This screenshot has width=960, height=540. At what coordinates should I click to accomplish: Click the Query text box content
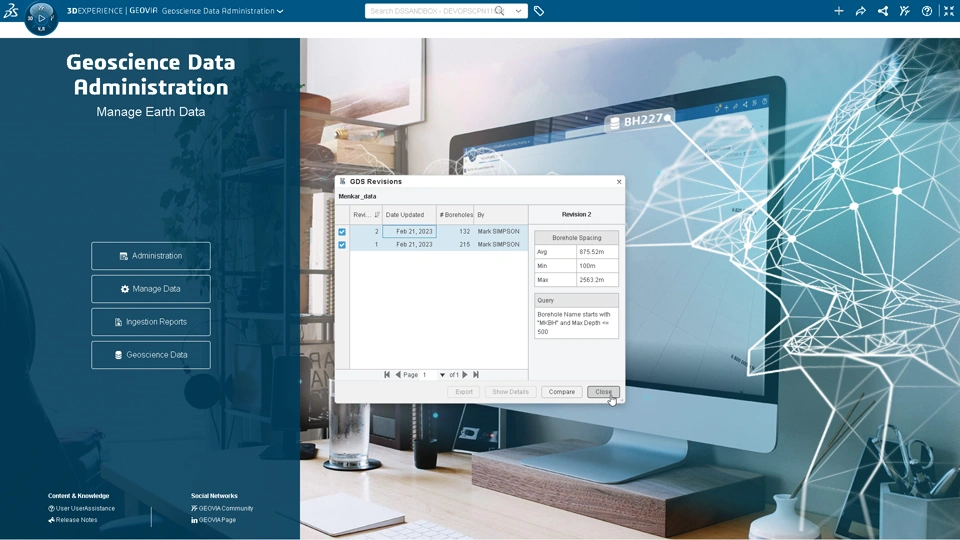pos(576,323)
